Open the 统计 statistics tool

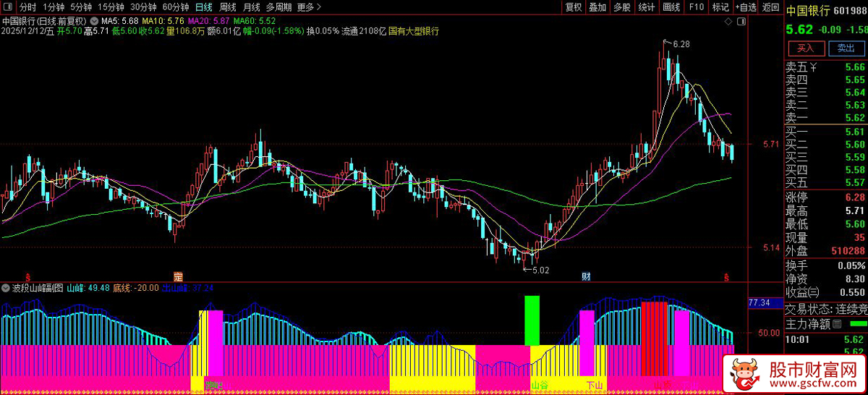coord(647,7)
